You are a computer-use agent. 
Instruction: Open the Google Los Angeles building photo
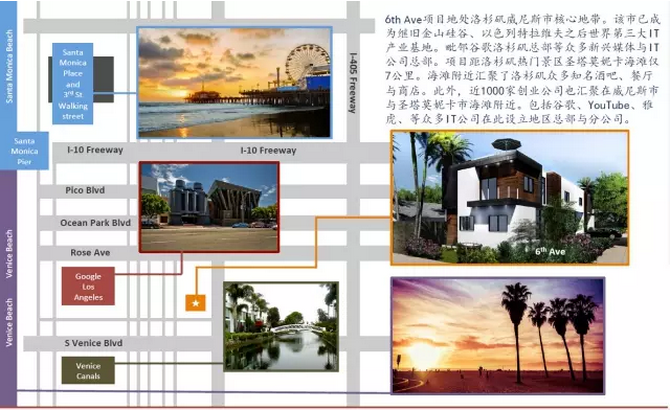(209, 207)
